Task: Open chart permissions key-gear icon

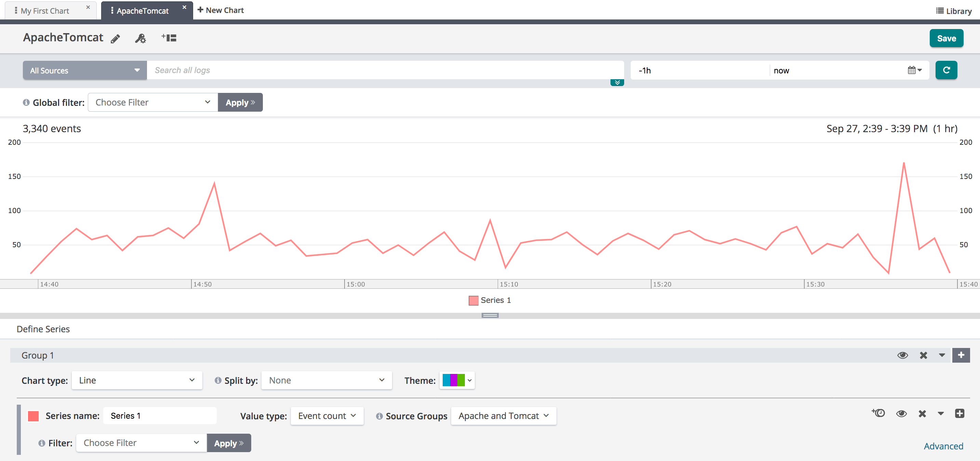Action: [140, 38]
